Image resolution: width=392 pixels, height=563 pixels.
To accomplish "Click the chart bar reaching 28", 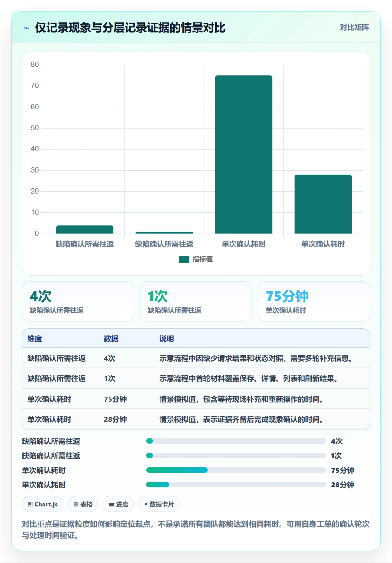I will pos(323,204).
